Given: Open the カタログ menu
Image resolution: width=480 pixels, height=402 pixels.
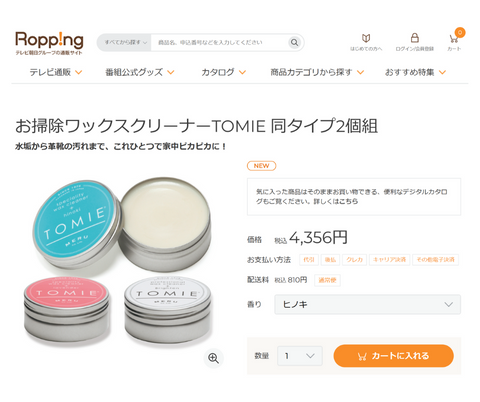Looking at the screenshot, I should click(223, 72).
